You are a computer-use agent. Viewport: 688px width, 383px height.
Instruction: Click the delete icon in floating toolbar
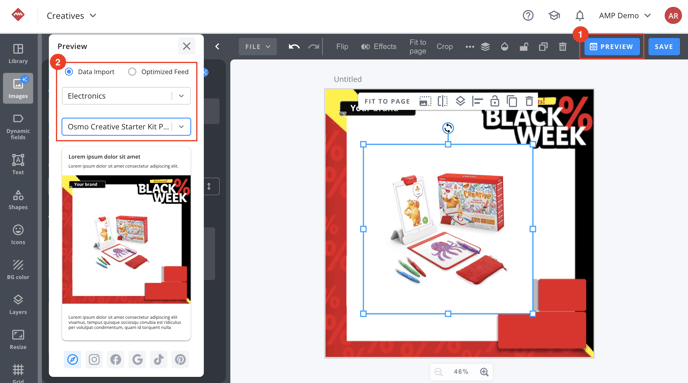pyautogui.click(x=530, y=101)
